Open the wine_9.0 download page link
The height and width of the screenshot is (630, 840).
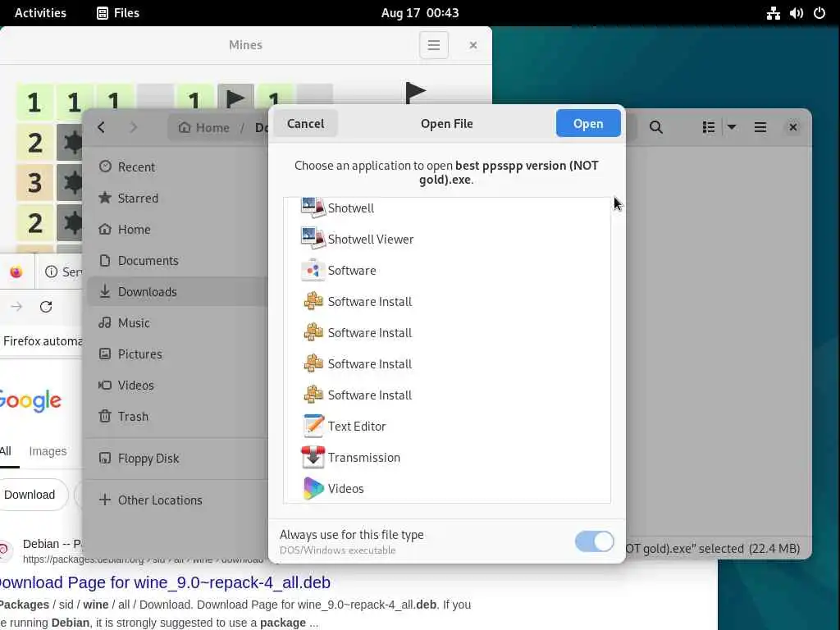[x=164, y=582]
